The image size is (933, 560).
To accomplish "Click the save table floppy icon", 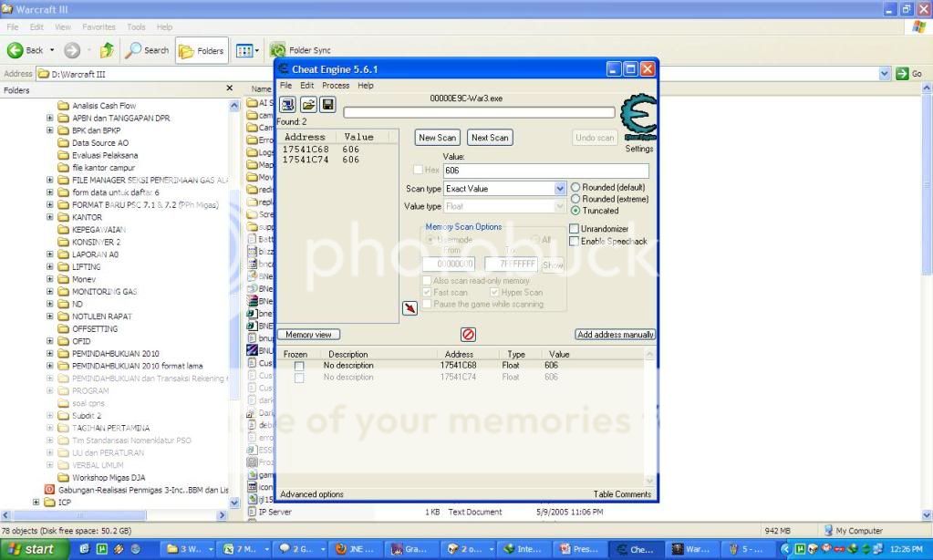I will click(x=327, y=105).
